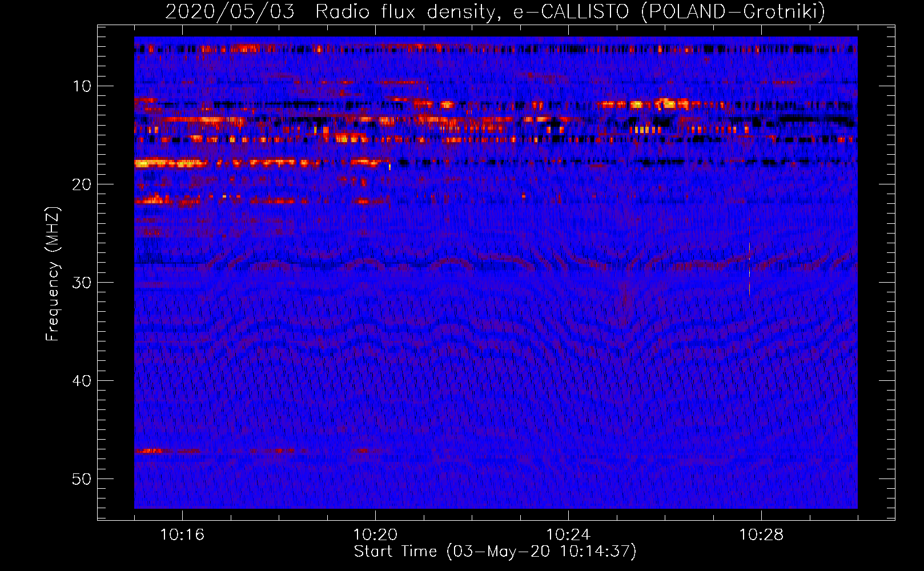This screenshot has height=571, width=924.
Task: Click the frequency tick label "50"
Action: click(x=82, y=479)
